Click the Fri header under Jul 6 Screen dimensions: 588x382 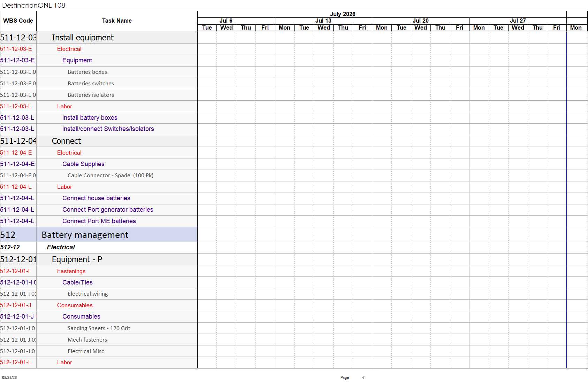click(x=265, y=28)
